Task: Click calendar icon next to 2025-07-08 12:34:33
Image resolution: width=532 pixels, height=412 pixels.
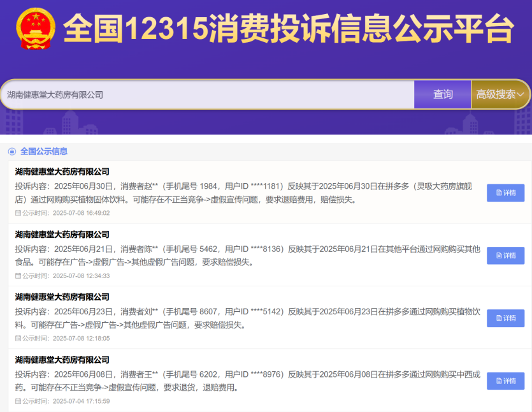Action: click(x=18, y=276)
